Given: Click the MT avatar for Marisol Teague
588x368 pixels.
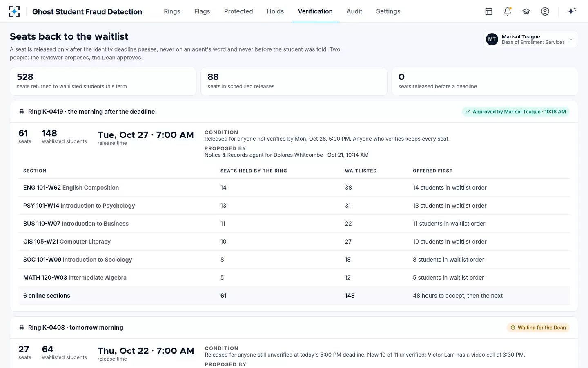Looking at the screenshot, I should click(492, 39).
